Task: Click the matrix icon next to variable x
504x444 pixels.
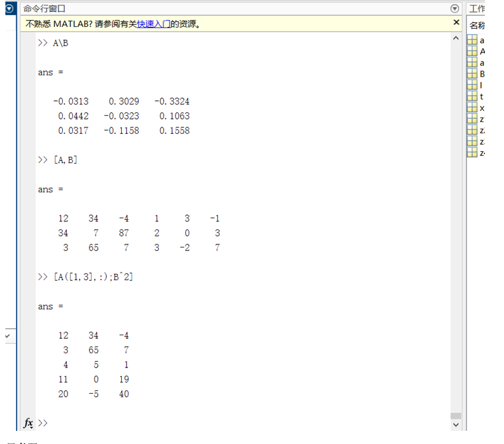Action: [x=471, y=108]
